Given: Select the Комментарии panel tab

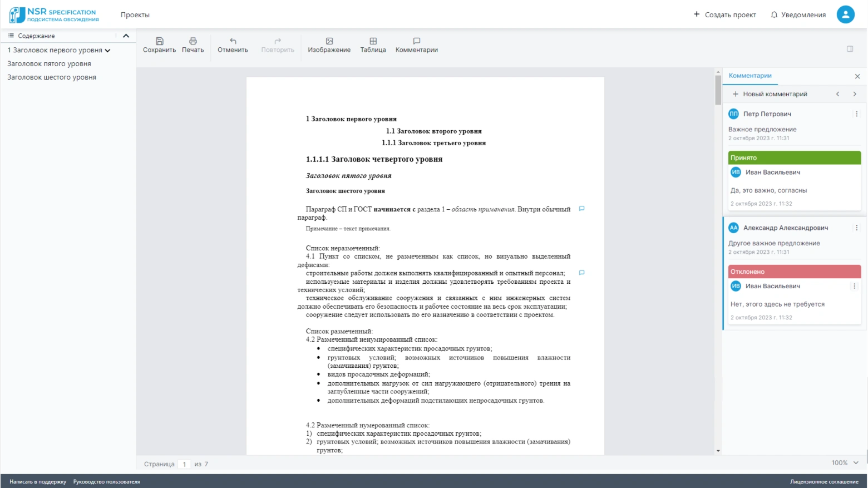Looking at the screenshot, I should click(750, 76).
